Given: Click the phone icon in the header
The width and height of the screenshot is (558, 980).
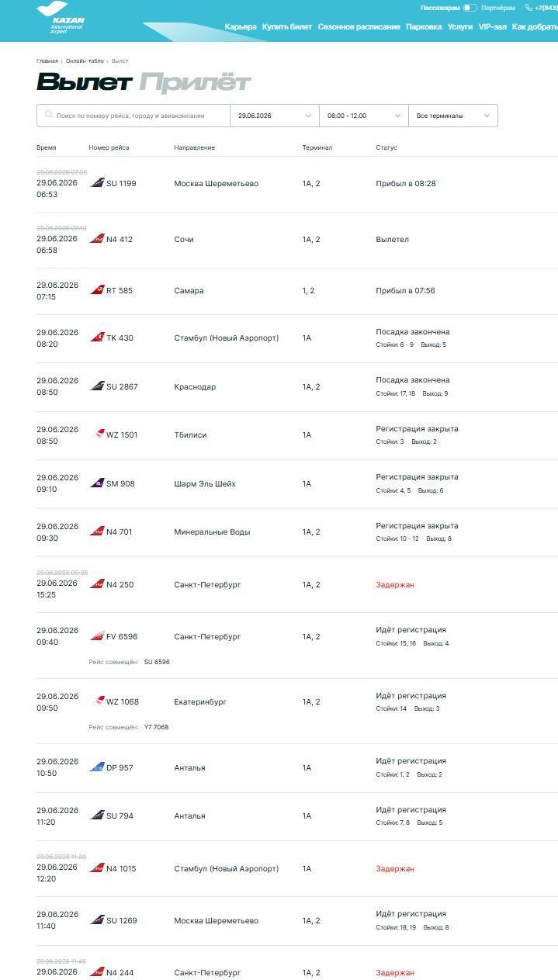Looking at the screenshot, I should [x=529, y=8].
